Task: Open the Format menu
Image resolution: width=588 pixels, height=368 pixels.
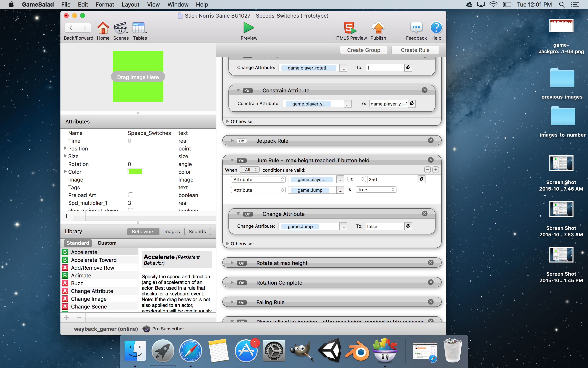Action: 105,4
